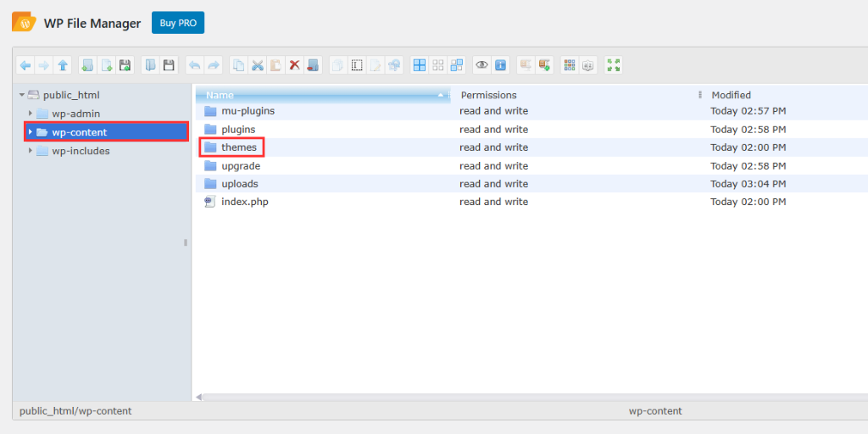The height and width of the screenshot is (434, 868).
Task: Click the Undo toolbar icon
Action: coord(194,65)
